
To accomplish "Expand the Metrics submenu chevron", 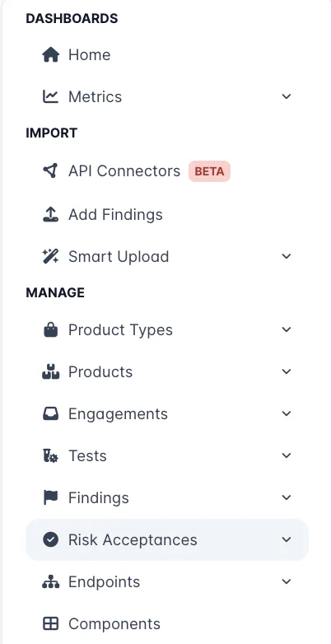I will [x=287, y=96].
